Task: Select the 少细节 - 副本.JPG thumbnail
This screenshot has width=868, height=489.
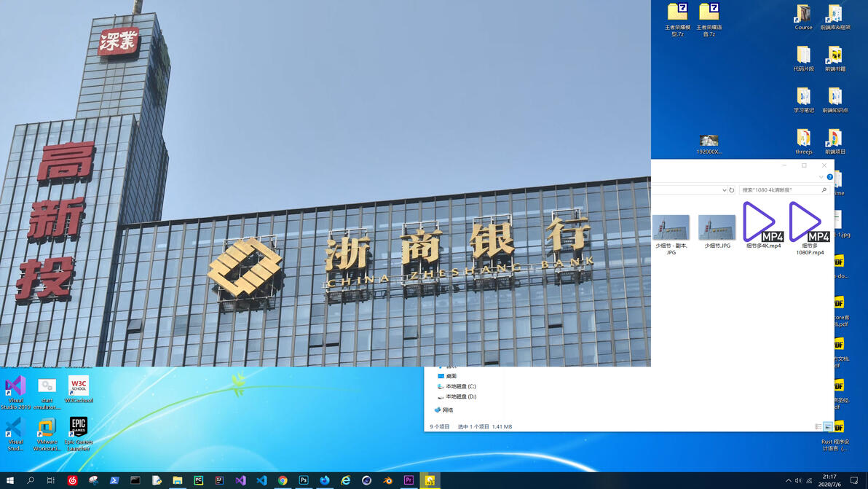Action: pos(671,234)
